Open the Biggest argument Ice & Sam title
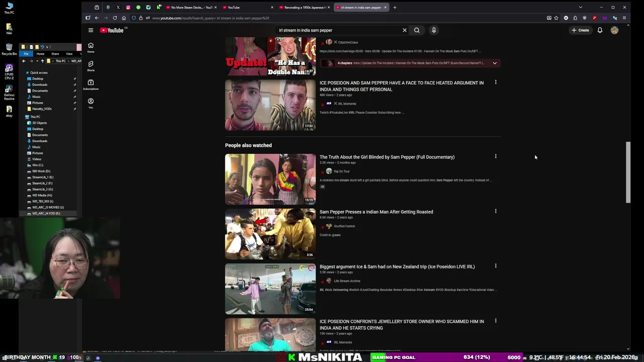644x362 pixels. coord(397,266)
